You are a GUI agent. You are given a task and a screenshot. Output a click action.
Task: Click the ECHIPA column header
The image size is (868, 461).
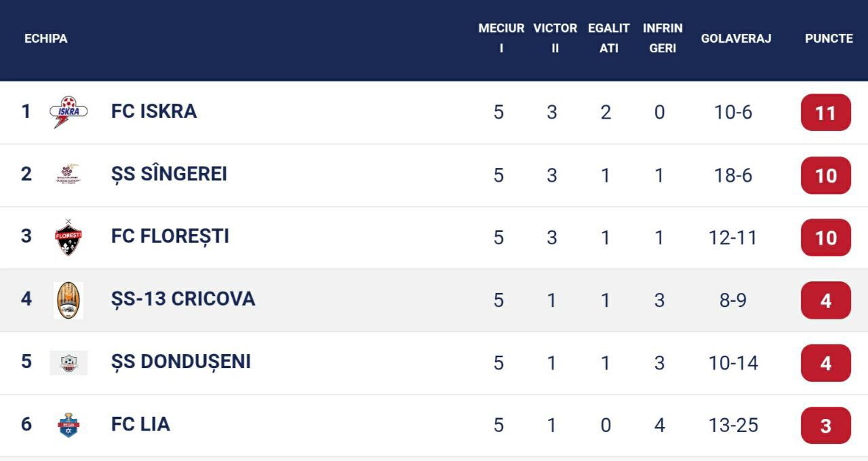pyautogui.click(x=46, y=39)
